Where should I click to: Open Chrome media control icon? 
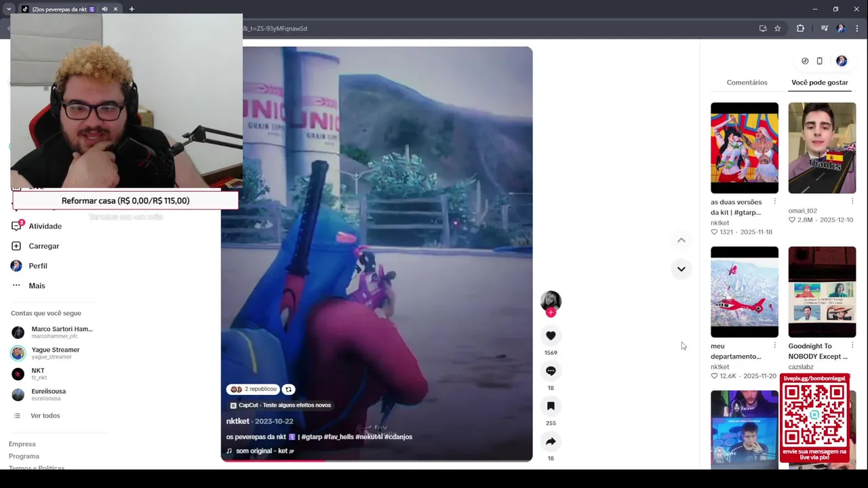[x=824, y=28]
